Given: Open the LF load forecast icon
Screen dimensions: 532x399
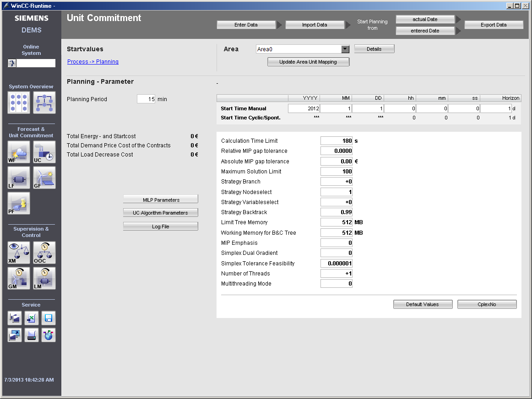Looking at the screenshot, I should coord(19,178).
